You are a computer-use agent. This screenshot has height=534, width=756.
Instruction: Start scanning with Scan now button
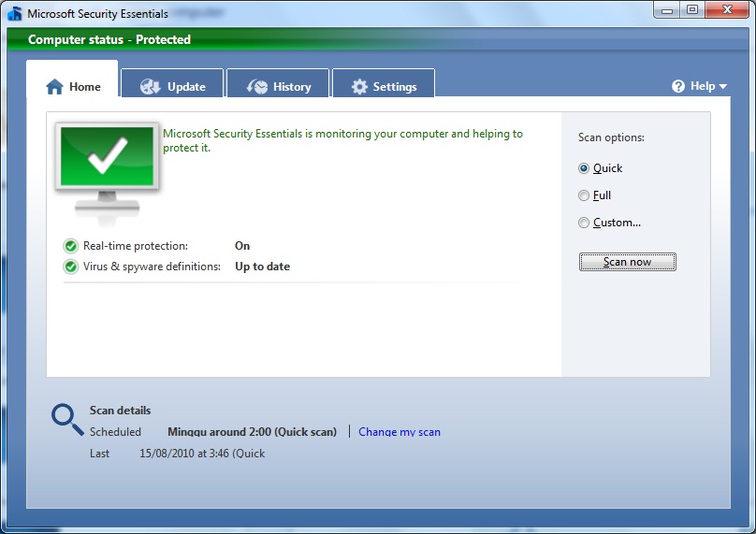click(627, 262)
